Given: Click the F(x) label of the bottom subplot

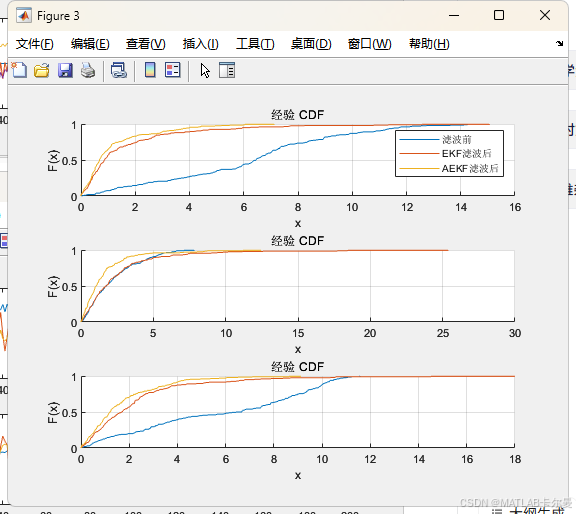Looking at the screenshot, I should point(53,413).
